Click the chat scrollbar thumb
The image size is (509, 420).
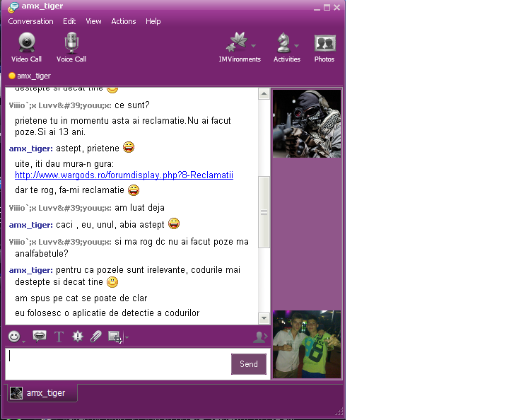point(264,212)
